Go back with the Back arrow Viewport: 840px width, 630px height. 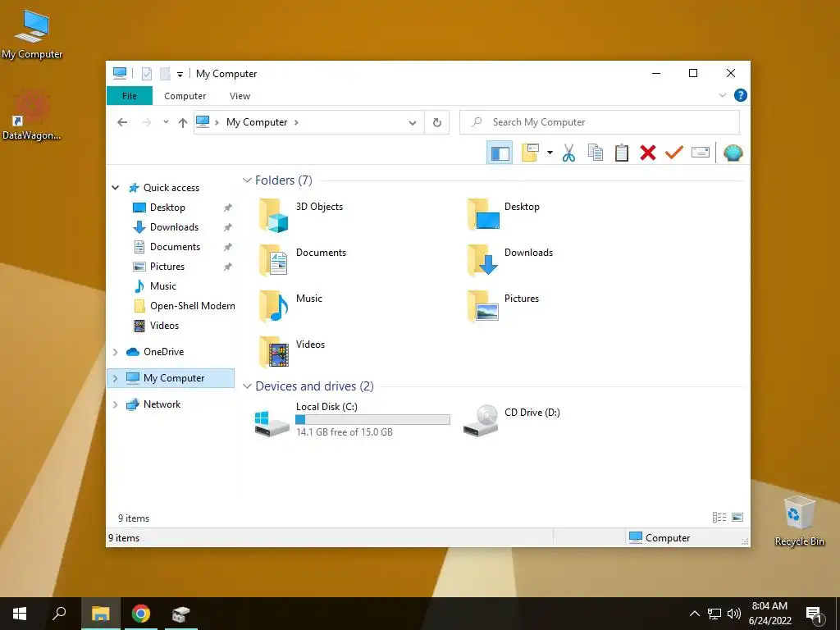[122, 122]
